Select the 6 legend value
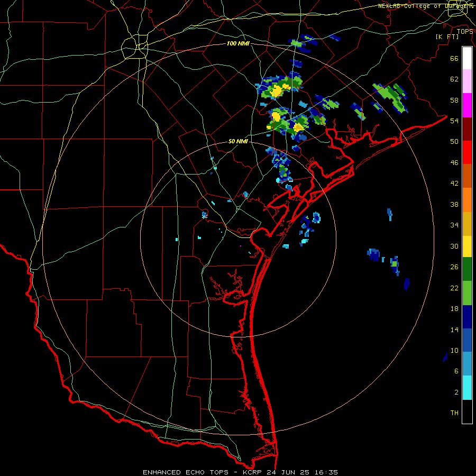 click(456, 371)
